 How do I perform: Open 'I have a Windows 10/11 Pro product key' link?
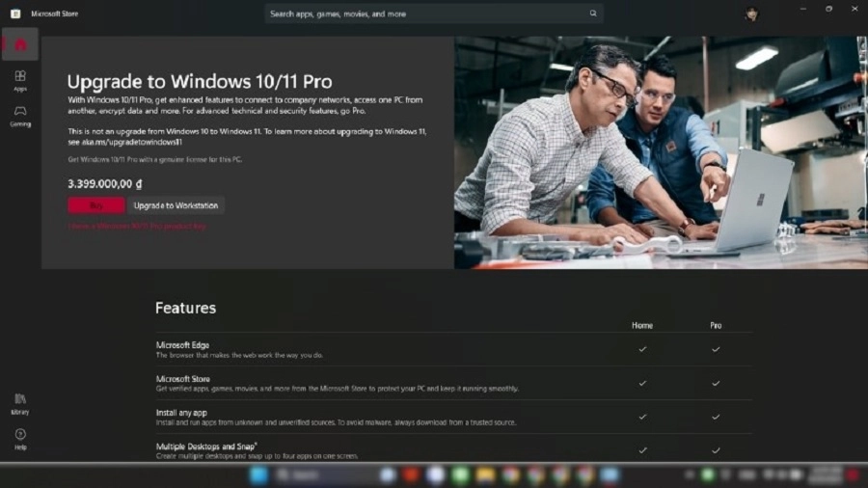(137, 226)
